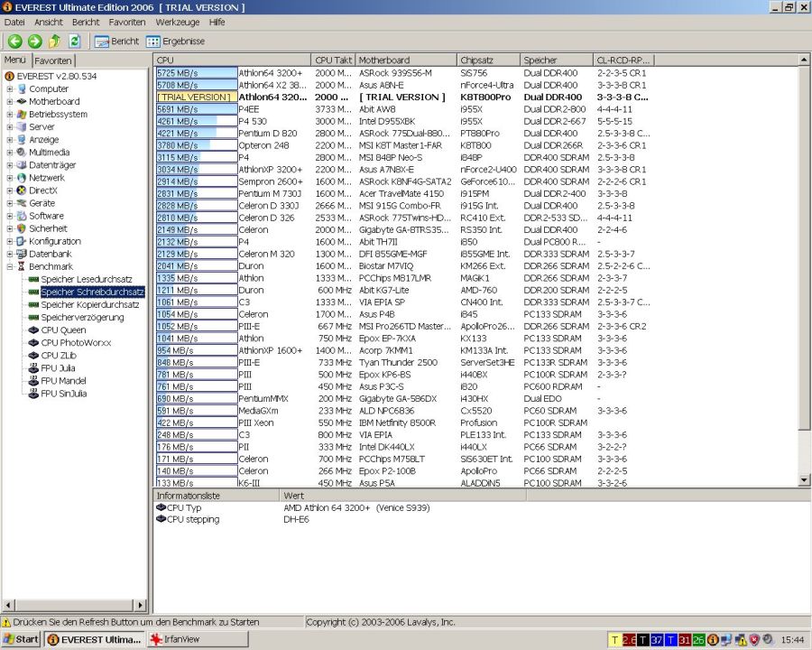Select the Server tree icon
The height and width of the screenshot is (650, 812).
pyautogui.click(x=22, y=126)
